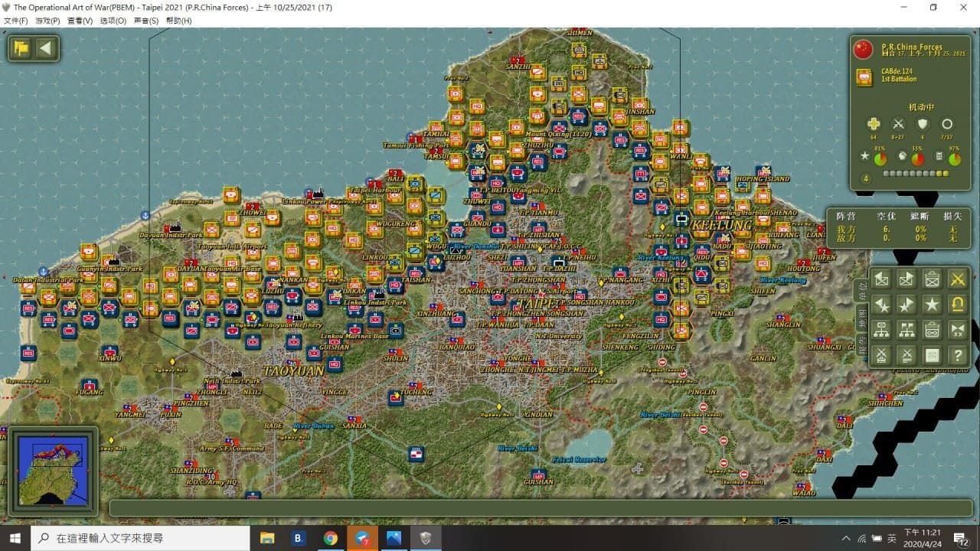The width and height of the screenshot is (980, 551).
Task: Click the plain white star icon
Action: point(932,305)
